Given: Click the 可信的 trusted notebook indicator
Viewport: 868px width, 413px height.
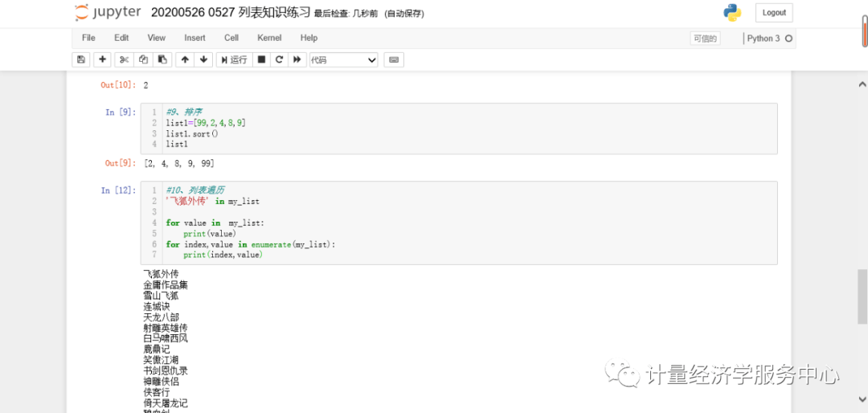Looking at the screenshot, I should click(x=706, y=39).
